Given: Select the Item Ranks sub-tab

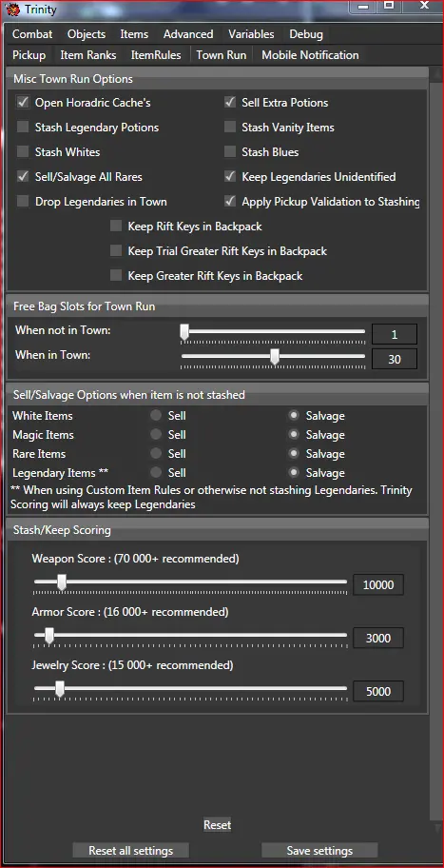Looking at the screenshot, I should pos(88,55).
